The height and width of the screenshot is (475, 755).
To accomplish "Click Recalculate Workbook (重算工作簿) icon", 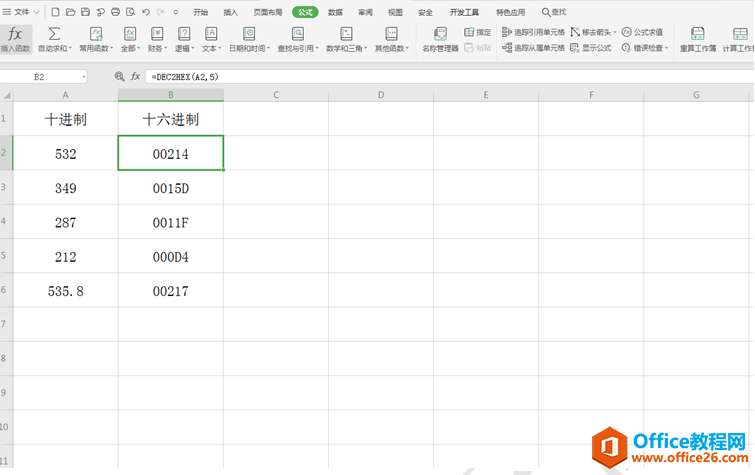I will (697, 38).
